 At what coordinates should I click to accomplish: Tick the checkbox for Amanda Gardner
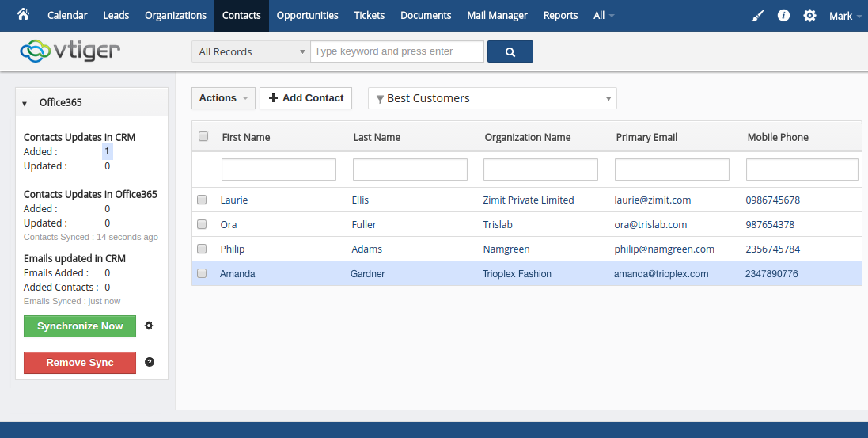pyautogui.click(x=202, y=273)
